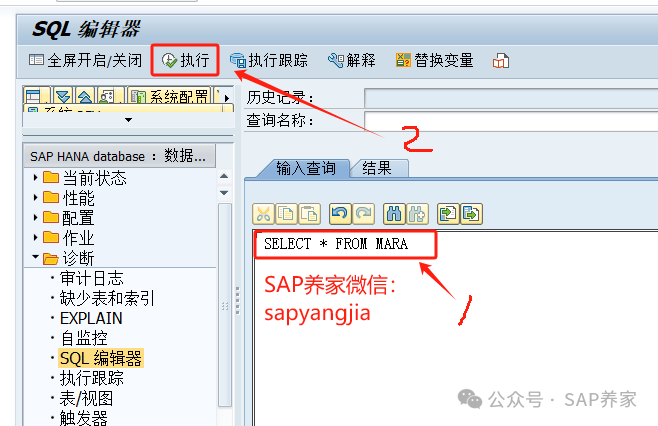Collapse the 诊断 folder
Image resolution: width=658 pixels, height=426 pixels.
pyautogui.click(x=36, y=257)
